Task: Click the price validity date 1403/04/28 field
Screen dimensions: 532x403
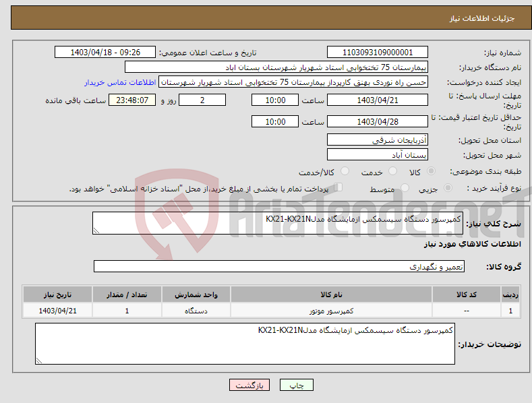Action: click(x=378, y=121)
